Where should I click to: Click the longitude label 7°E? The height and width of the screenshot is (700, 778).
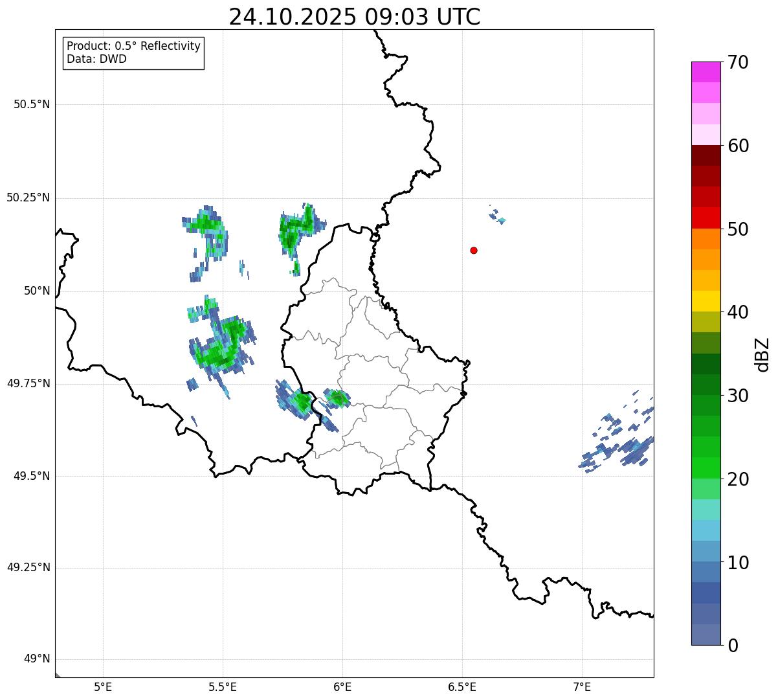tap(582, 686)
